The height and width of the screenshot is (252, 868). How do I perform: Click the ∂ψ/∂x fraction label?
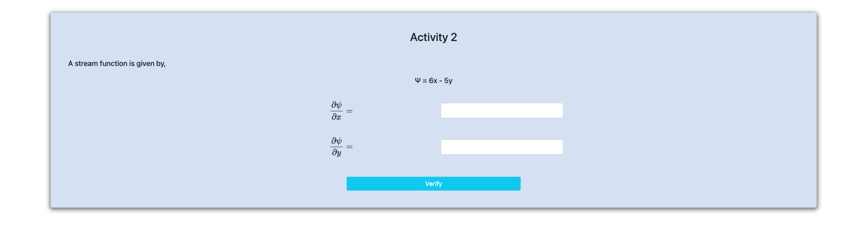tap(336, 111)
